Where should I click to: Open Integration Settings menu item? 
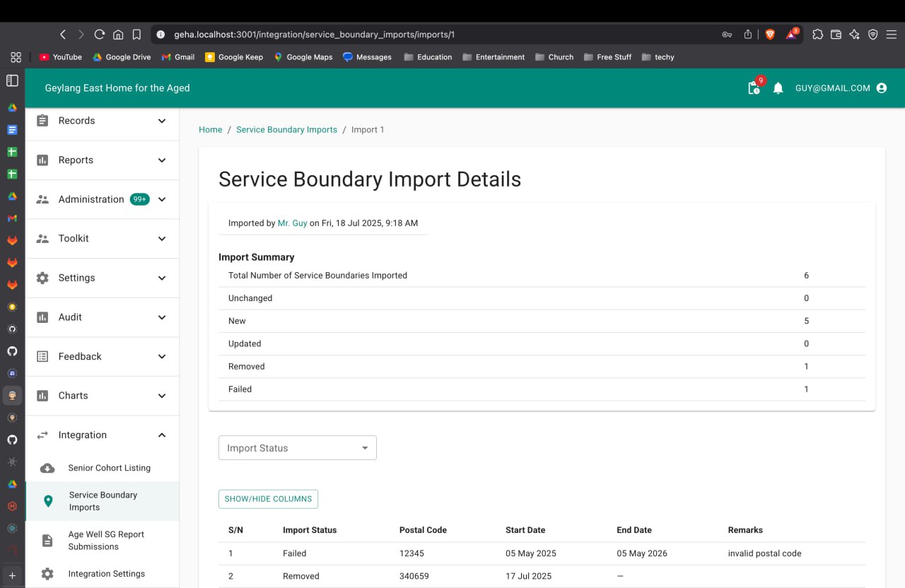pyautogui.click(x=106, y=574)
